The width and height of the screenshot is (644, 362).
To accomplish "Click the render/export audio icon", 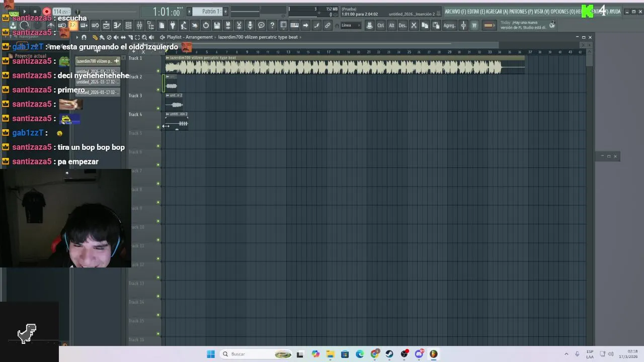I will pyautogui.click(x=228, y=25).
